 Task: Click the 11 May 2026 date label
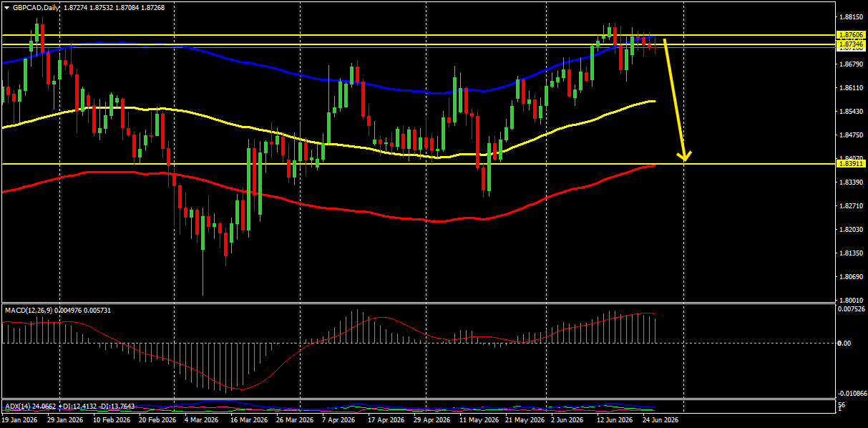pyautogui.click(x=478, y=421)
